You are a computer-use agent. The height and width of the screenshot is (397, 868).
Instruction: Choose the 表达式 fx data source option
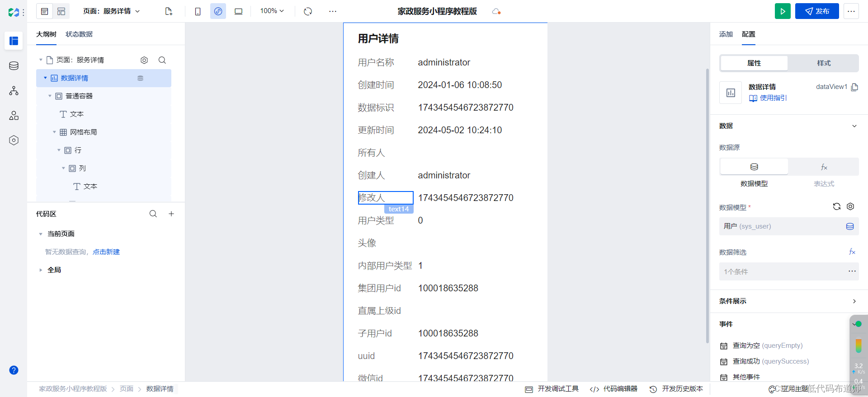[x=824, y=167]
